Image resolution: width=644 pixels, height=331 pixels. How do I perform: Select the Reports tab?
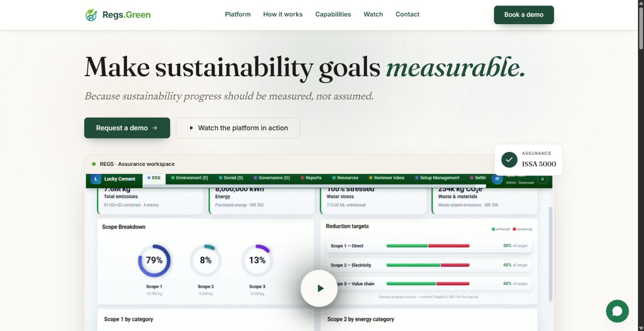pyautogui.click(x=311, y=178)
